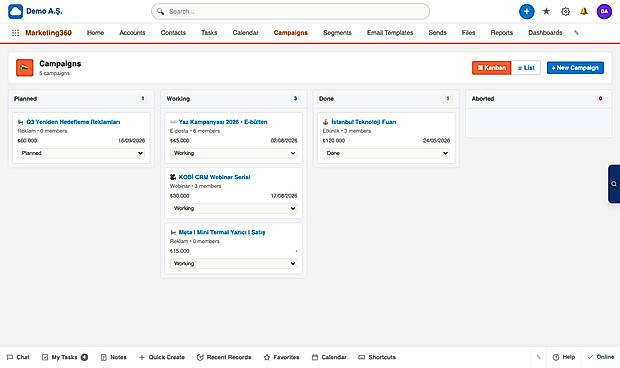
Task: Open the Files tab
Action: coord(468,33)
